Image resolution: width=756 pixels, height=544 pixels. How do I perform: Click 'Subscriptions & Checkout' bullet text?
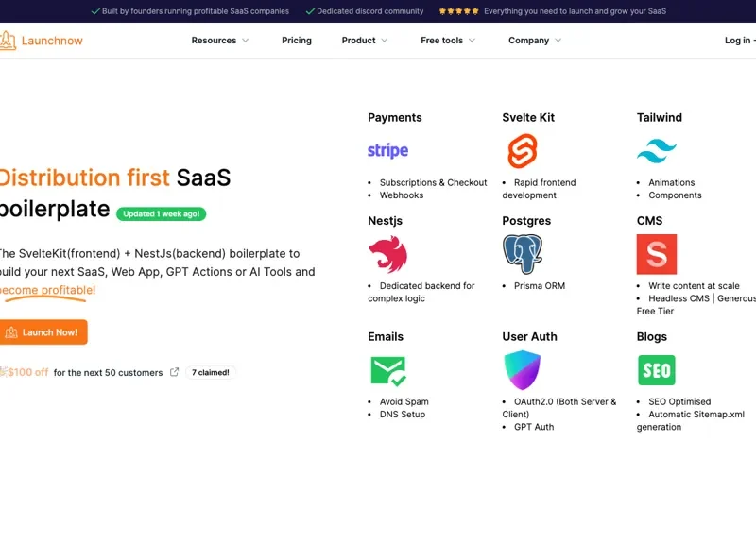coord(433,182)
